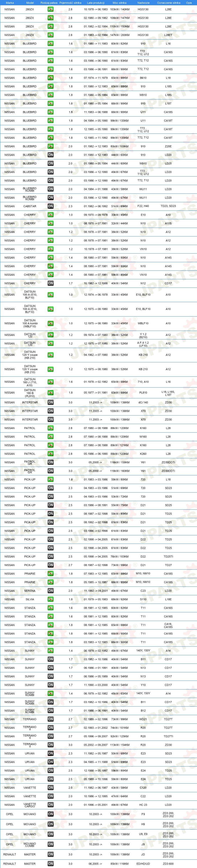The width and height of the screenshot is (197, 868).
Task: Click the Marka column header
Action: pyautogui.click(x=10, y=3)
